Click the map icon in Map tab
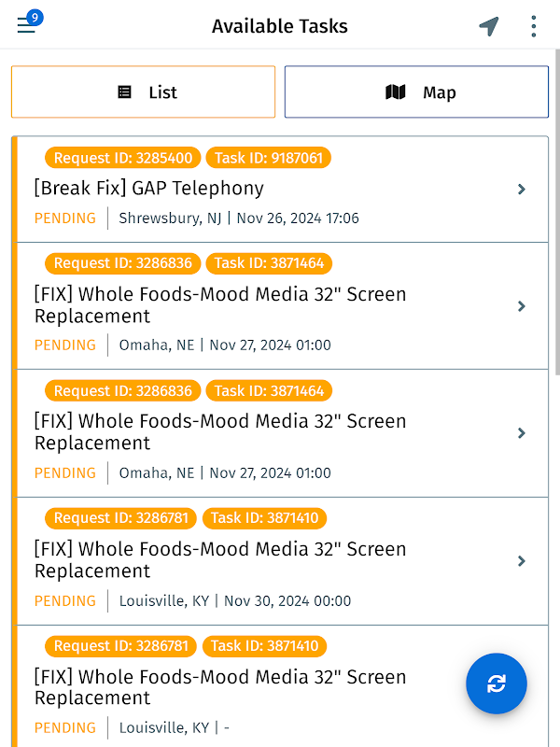The image size is (560, 747). coord(396,92)
